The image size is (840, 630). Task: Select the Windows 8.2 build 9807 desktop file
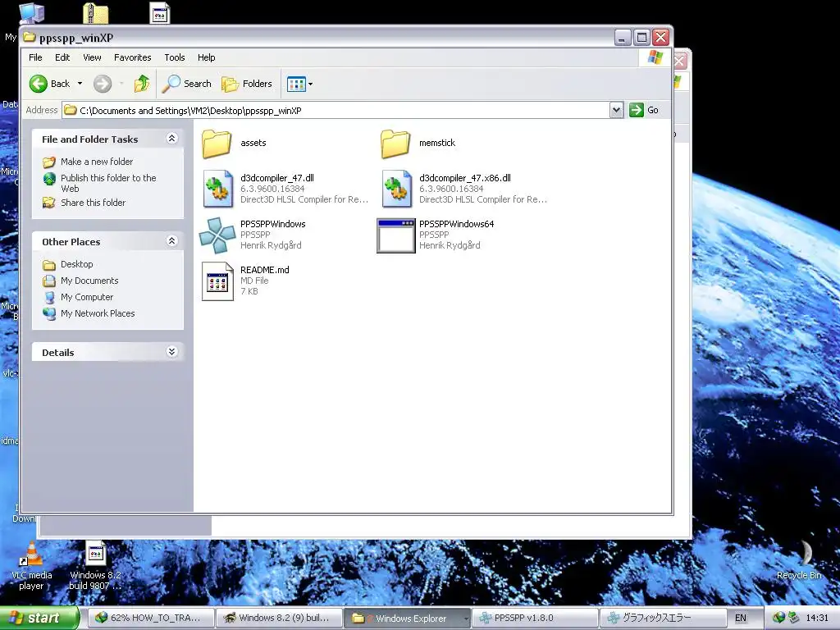coord(95,566)
